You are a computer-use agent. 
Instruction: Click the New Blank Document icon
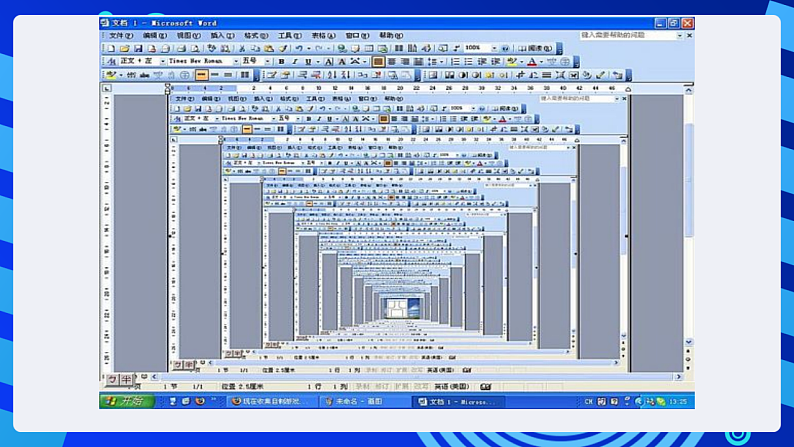111,48
